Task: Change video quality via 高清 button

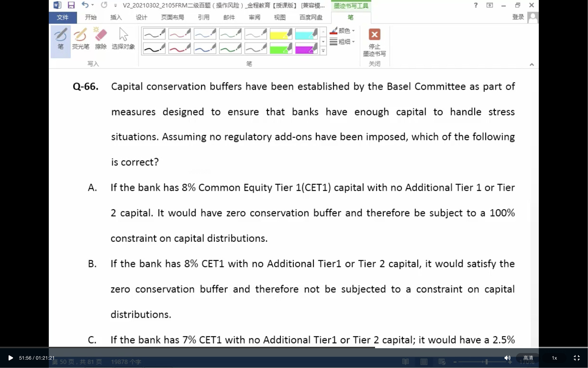Action: coord(528,358)
